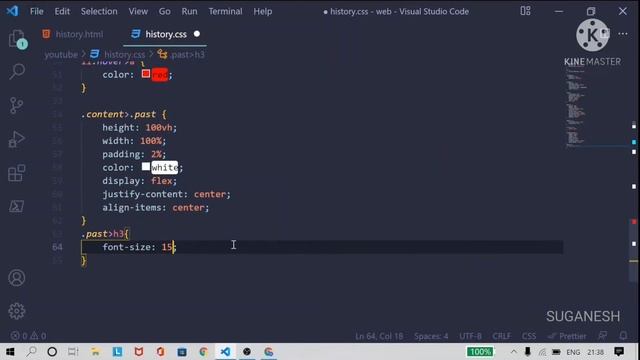The width and height of the screenshot is (640, 360).
Task: Open the Explorer view in activity bar
Action: pos(17,39)
